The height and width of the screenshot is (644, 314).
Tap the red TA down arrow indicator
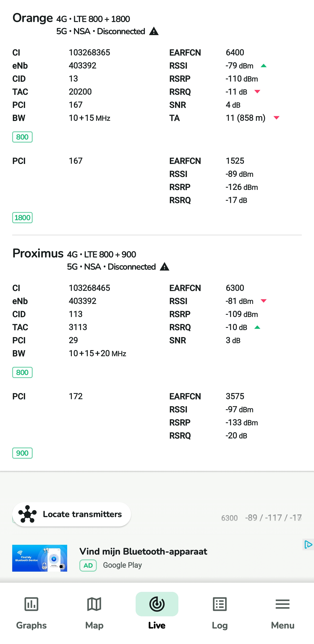pos(276,118)
